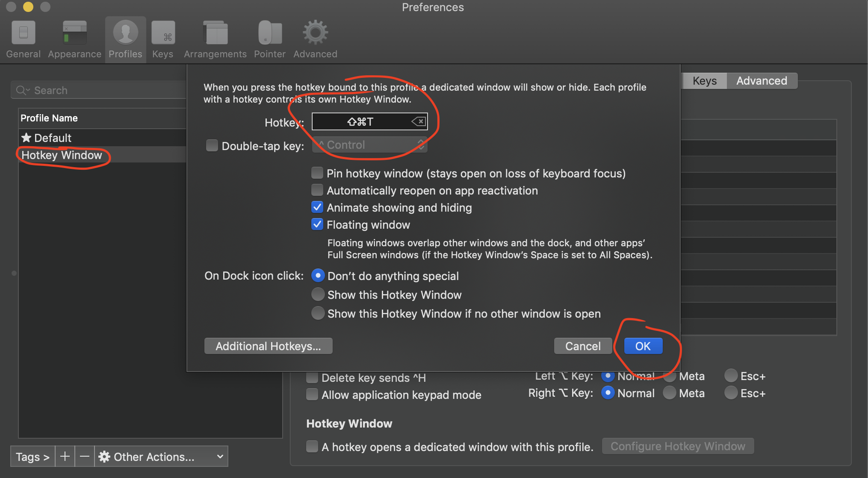The image size is (868, 478).
Task: Select the Keys tab
Action: click(703, 80)
